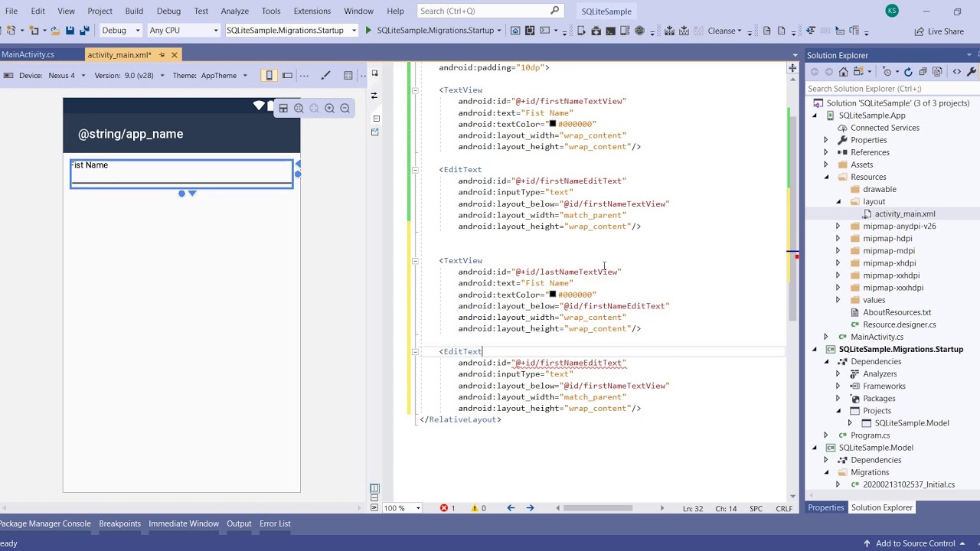The width and height of the screenshot is (980, 551).
Task: Click the layout pane icon in designer toolbar
Action: click(283, 109)
